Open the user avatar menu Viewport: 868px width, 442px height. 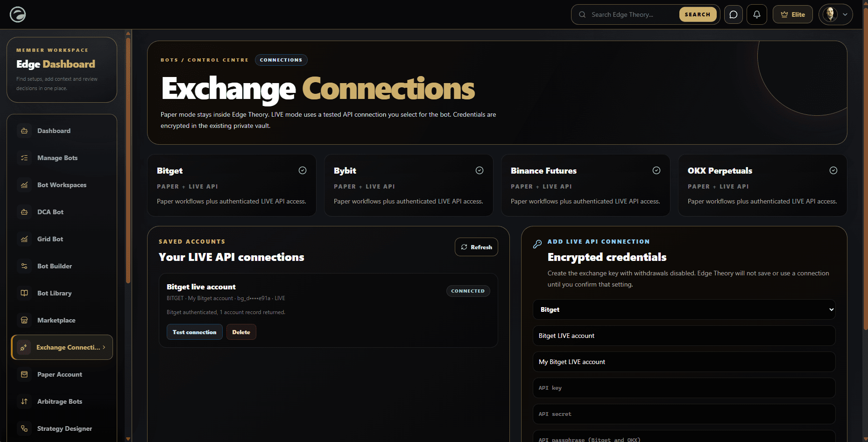836,14
